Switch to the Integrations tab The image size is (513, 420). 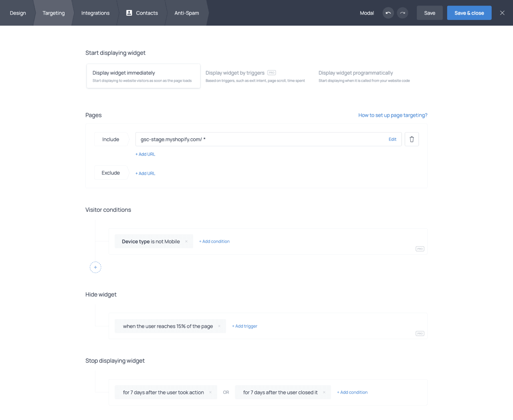(95, 13)
